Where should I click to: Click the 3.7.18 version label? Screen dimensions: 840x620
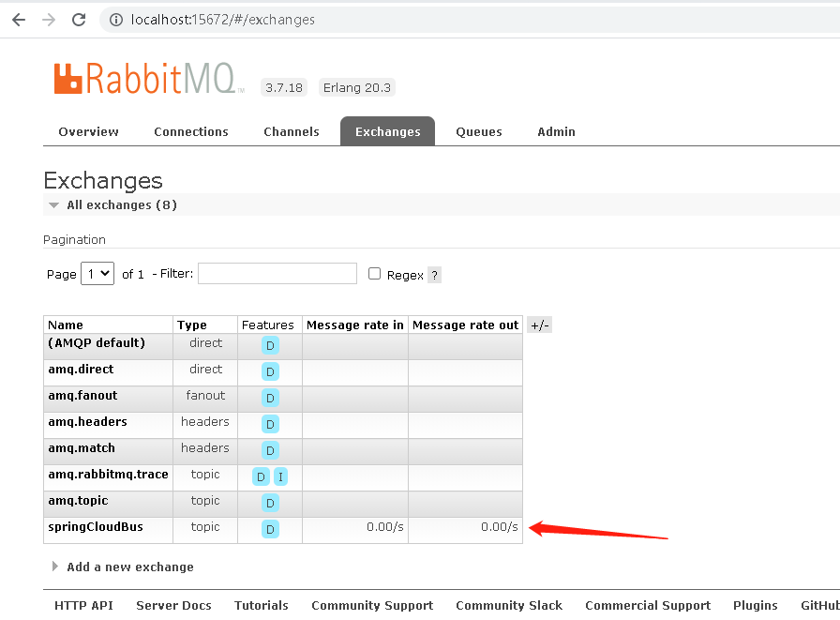[284, 88]
